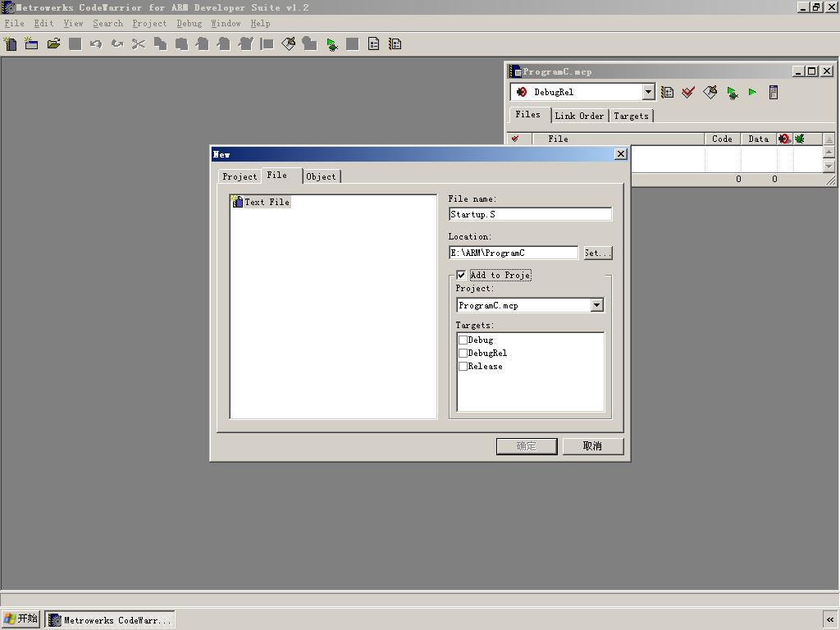The width and height of the screenshot is (840, 630).
Task: Open the DebugRel target dropdown
Action: [648, 92]
